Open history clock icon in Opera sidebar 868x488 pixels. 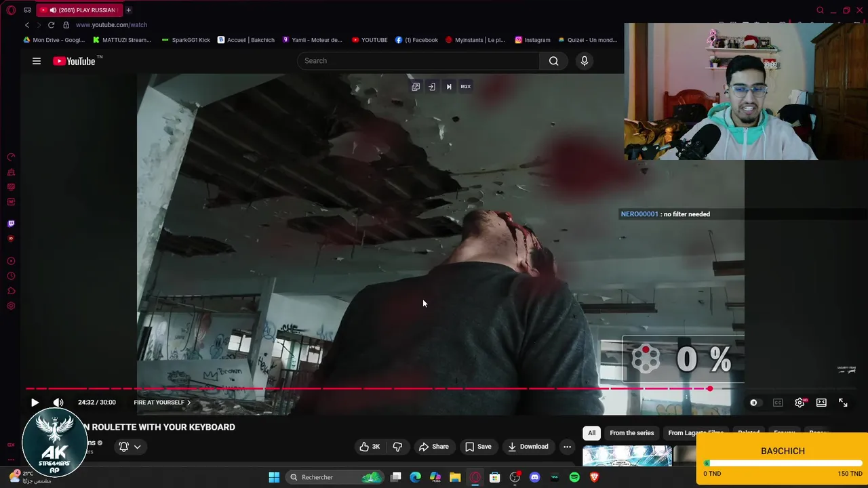click(x=11, y=276)
